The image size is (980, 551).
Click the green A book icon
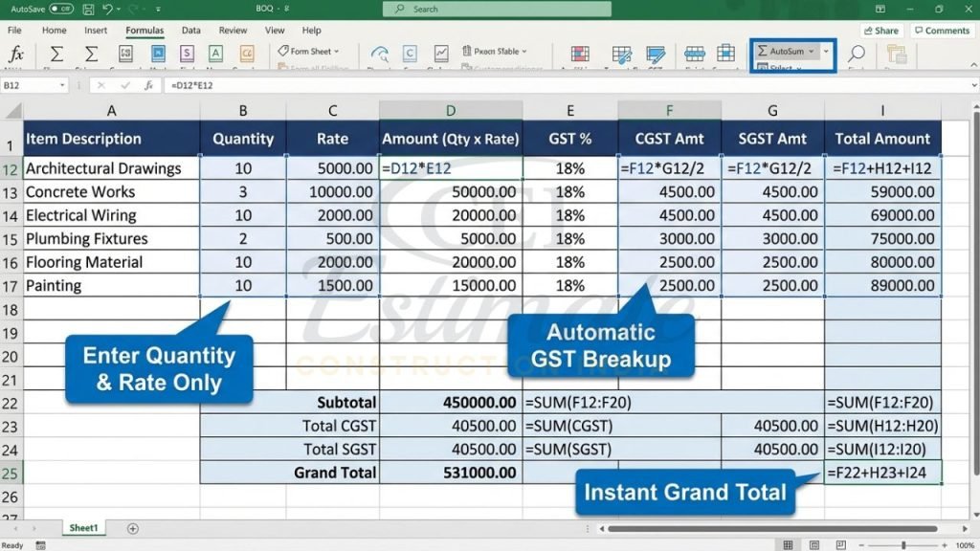[215, 54]
